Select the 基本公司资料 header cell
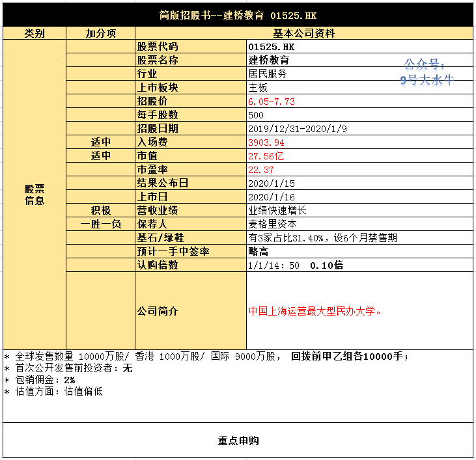476x460 pixels. click(x=304, y=33)
